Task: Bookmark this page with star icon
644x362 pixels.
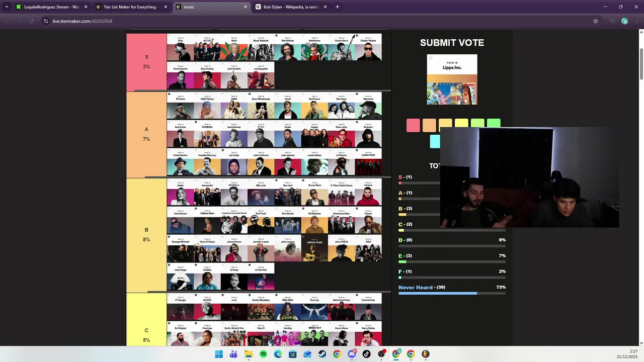Action: (x=596, y=21)
